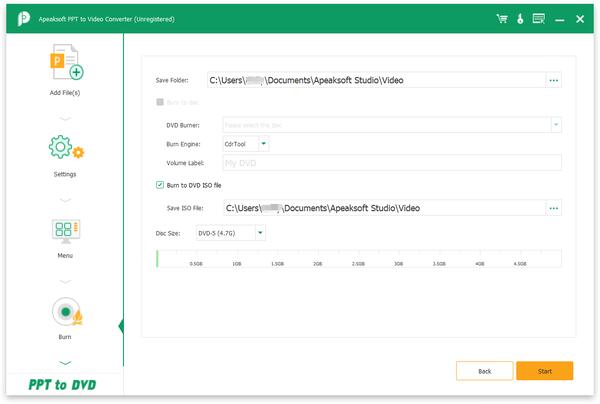600x404 pixels.
Task: Click chevron below Burn step
Action: 65,363
